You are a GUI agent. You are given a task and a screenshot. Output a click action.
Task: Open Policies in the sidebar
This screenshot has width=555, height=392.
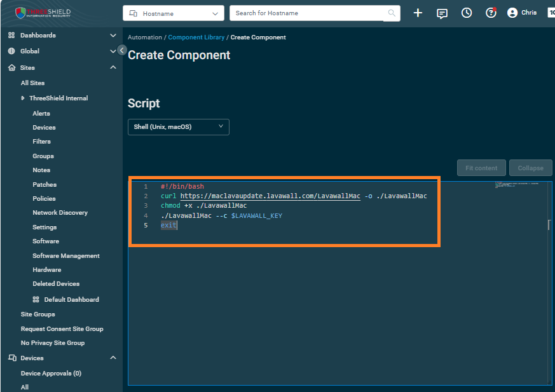click(x=45, y=198)
